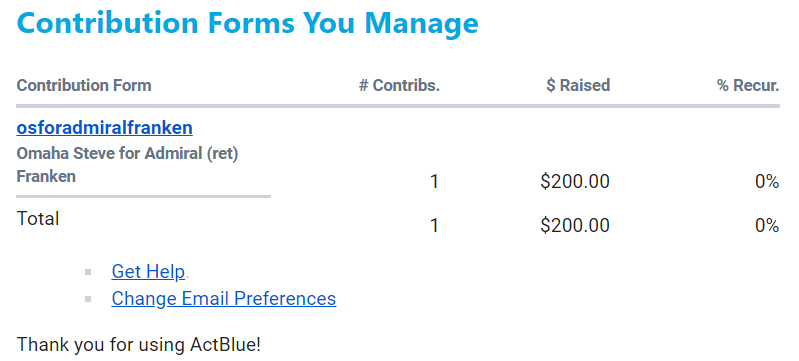This screenshot has height=361, width=799.
Task: Select 0% recurring in osforadmiralfranken row
Action: [x=767, y=182]
